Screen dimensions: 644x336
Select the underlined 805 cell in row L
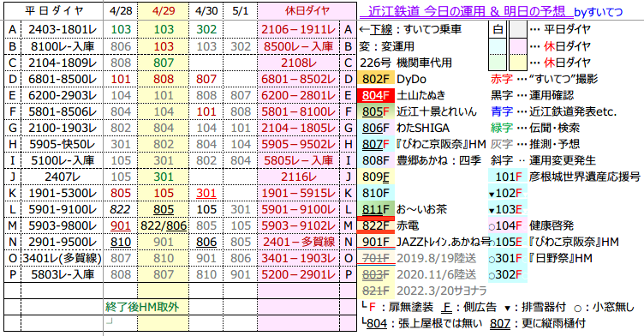[x=164, y=209]
